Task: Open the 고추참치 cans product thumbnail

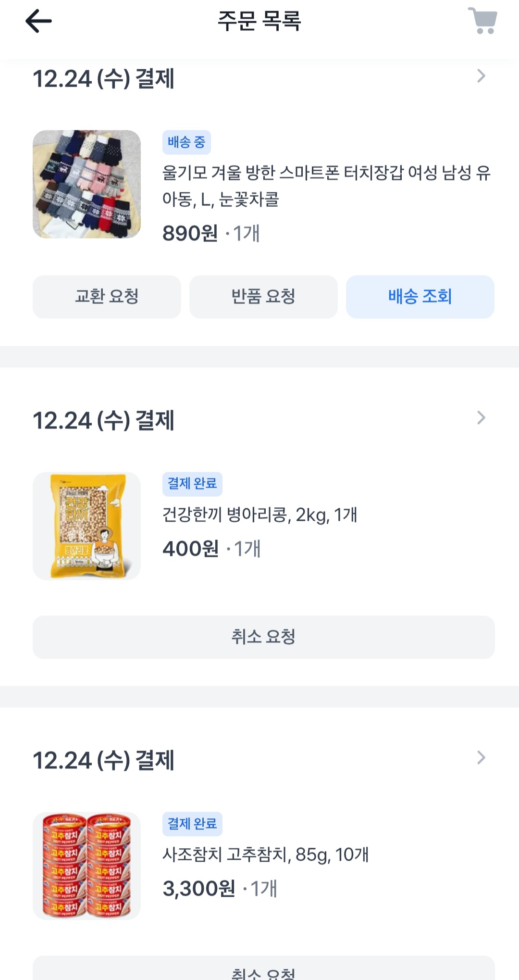Action: [x=86, y=866]
